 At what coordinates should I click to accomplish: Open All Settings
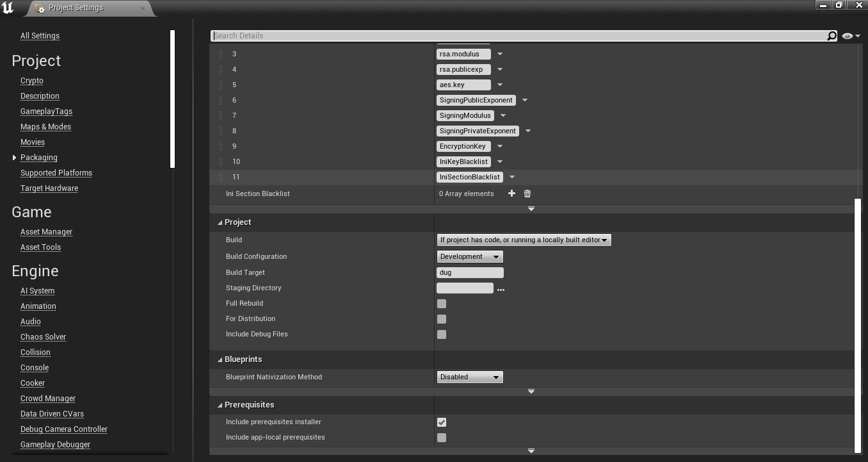(x=40, y=36)
